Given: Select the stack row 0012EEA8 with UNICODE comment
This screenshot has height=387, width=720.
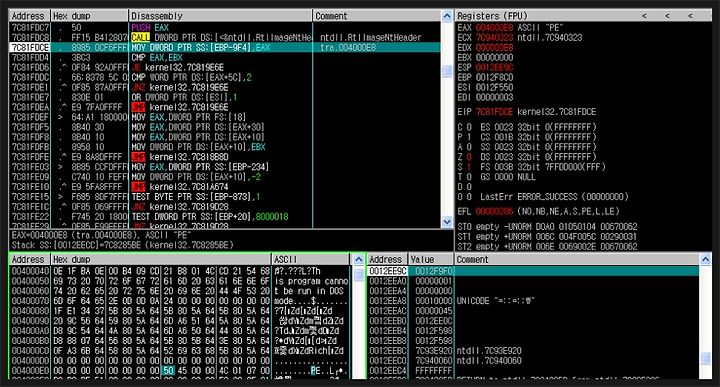Looking at the screenshot, I should pos(534,301).
